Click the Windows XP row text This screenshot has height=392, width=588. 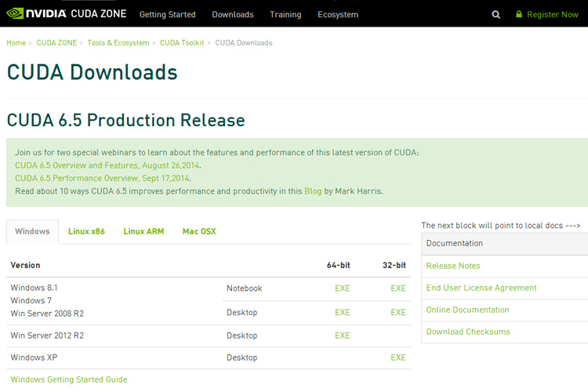pos(34,358)
